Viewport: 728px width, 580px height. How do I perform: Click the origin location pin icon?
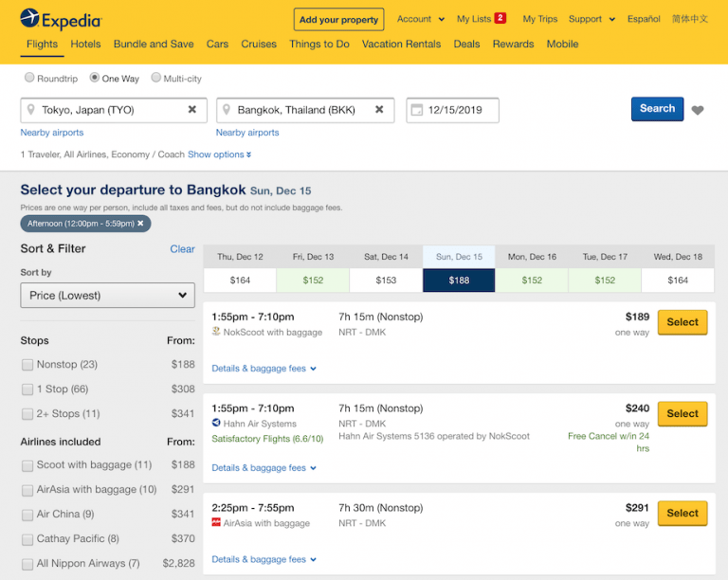tap(30, 110)
